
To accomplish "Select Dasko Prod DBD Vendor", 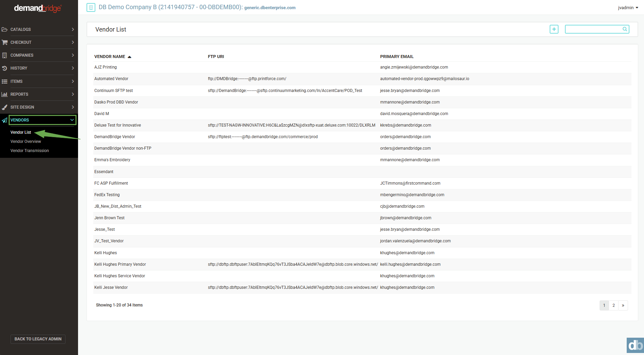I will pos(362,102).
